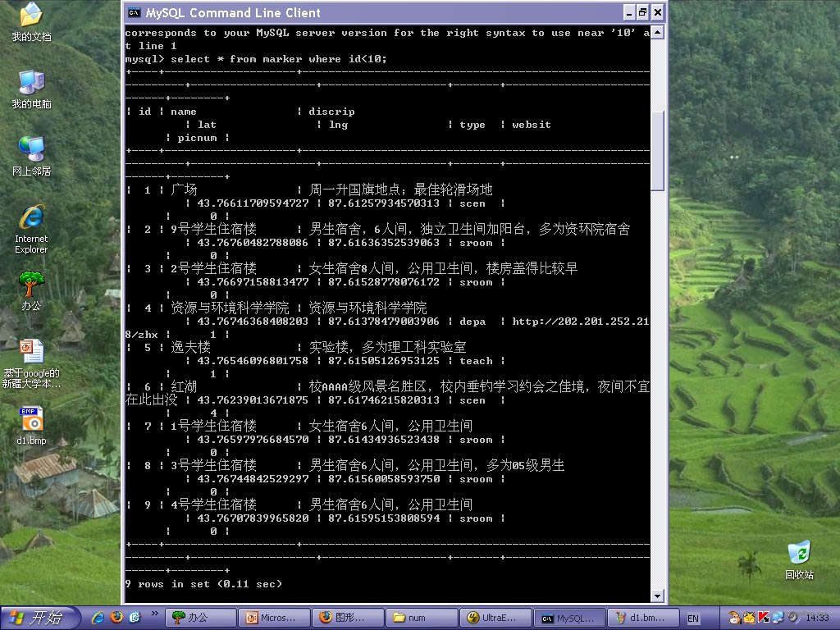Launch Internet Explorer from the desktop

[x=31, y=217]
